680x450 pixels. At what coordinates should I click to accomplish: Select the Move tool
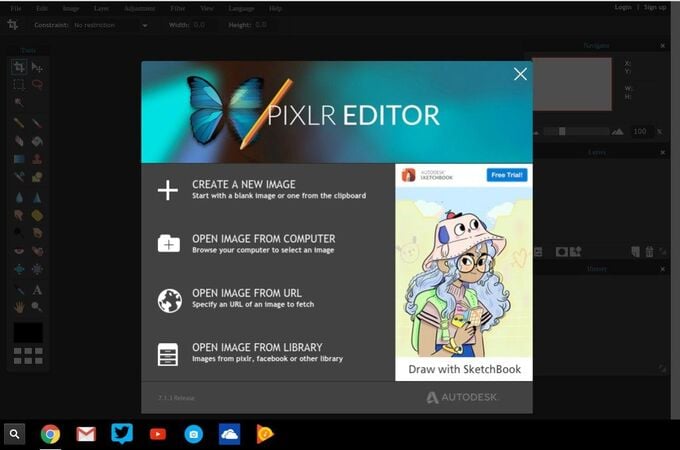(x=37, y=67)
